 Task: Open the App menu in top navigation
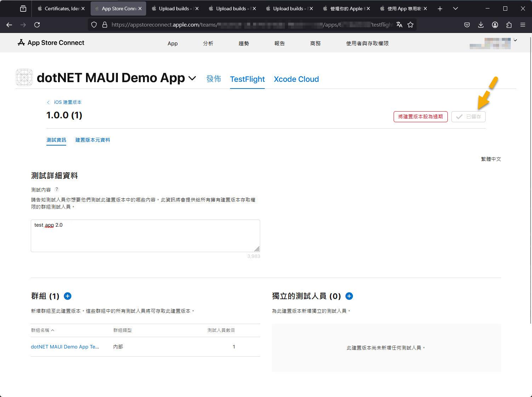click(x=173, y=43)
